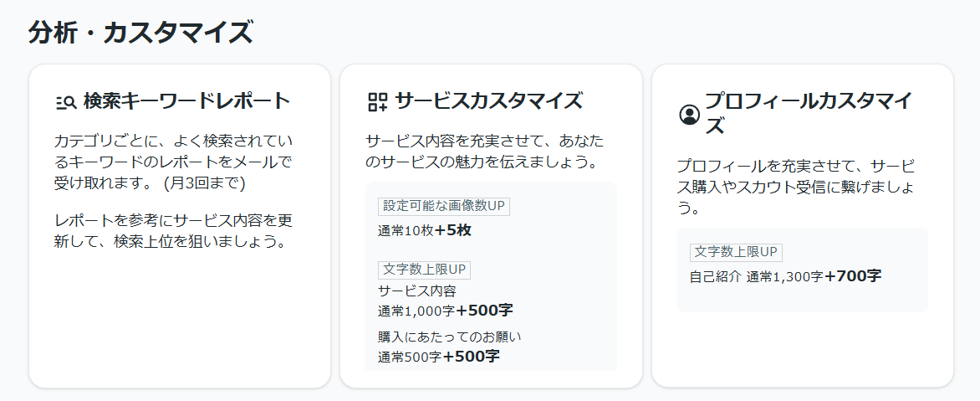The width and height of the screenshot is (980, 401).
Task: Click the 購入にあたってのお願い label
Action: tap(449, 337)
